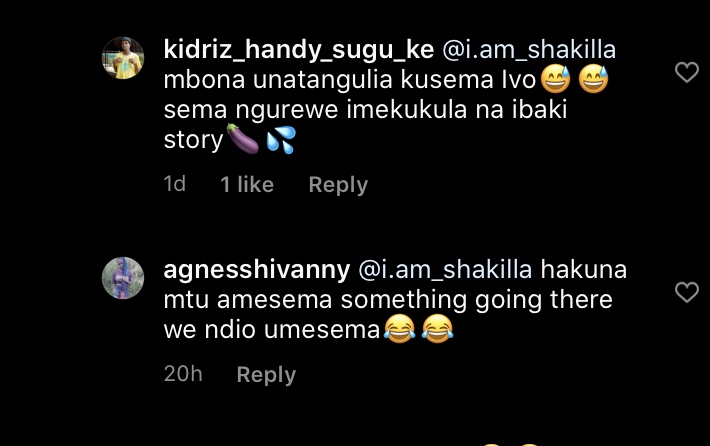Click the second tears-of-joy emoji after 'umesema'
Viewport: 710px width, 446px height.
click(437, 329)
